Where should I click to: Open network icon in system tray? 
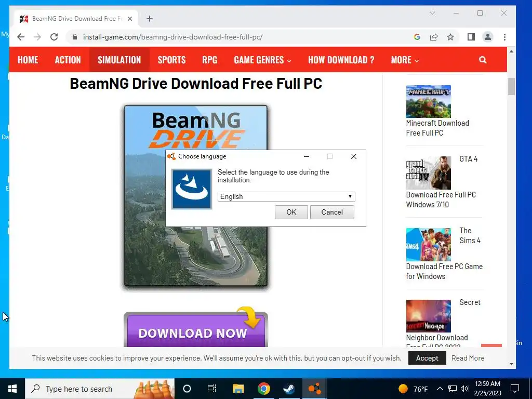tap(453, 389)
